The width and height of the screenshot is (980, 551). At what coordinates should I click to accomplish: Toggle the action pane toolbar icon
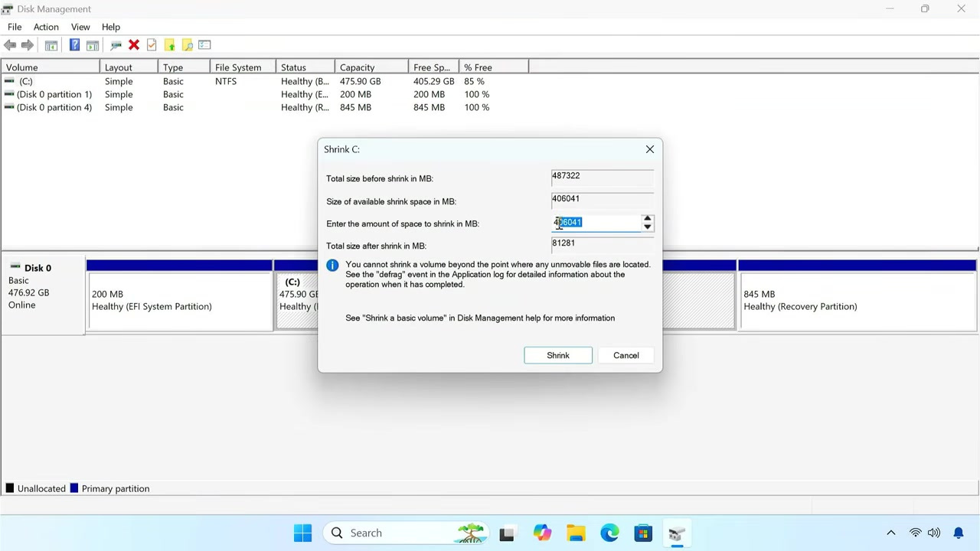click(x=93, y=45)
